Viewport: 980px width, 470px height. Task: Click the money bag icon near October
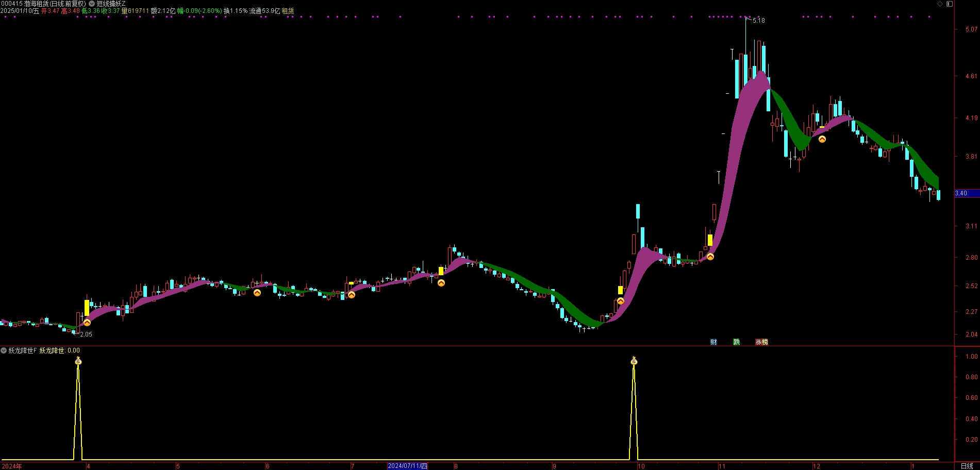(634, 361)
